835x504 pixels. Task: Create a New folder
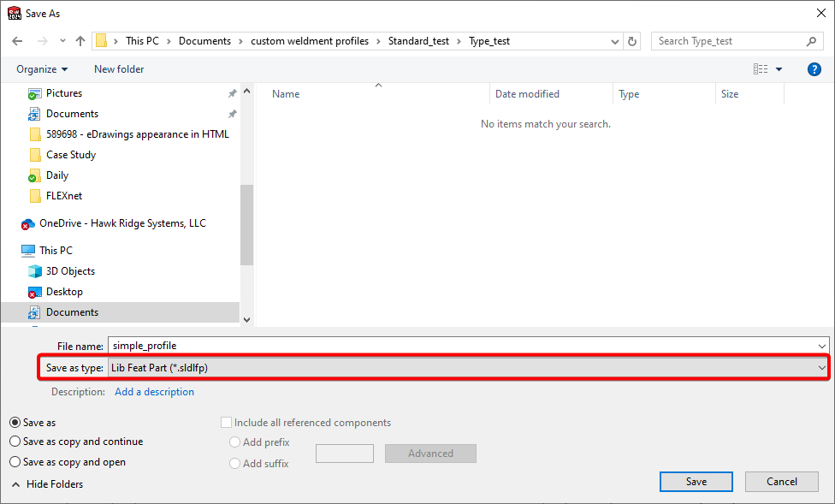tap(119, 69)
